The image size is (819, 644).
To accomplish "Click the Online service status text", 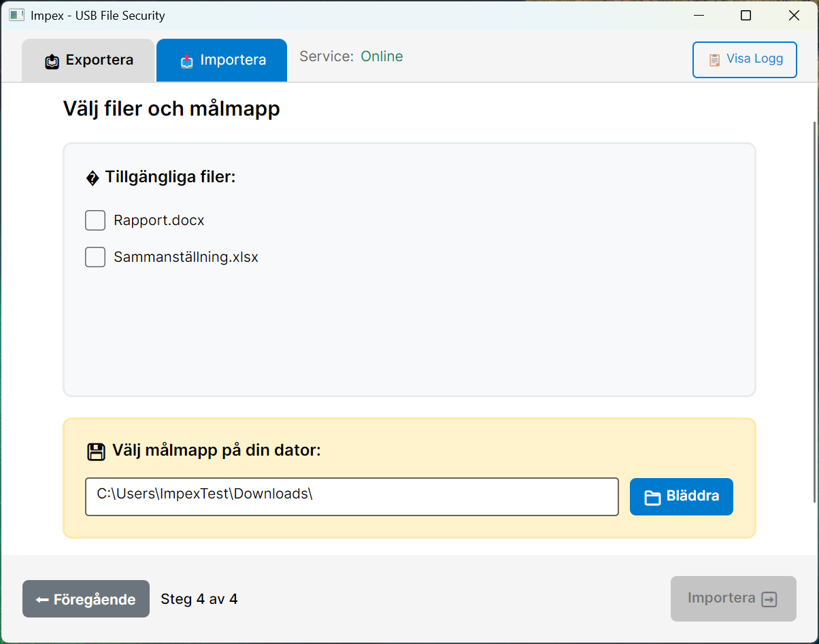I will pos(382,56).
